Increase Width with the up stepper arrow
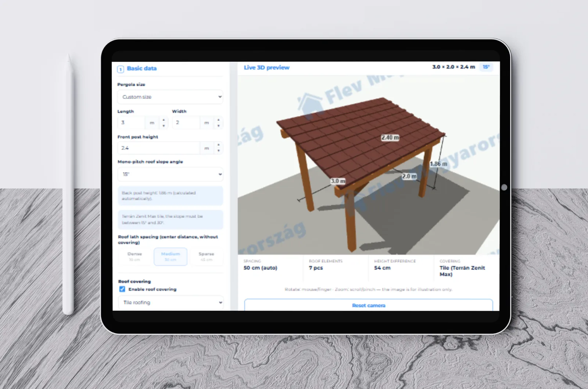The image size is (588, 389). click(218, 119)
